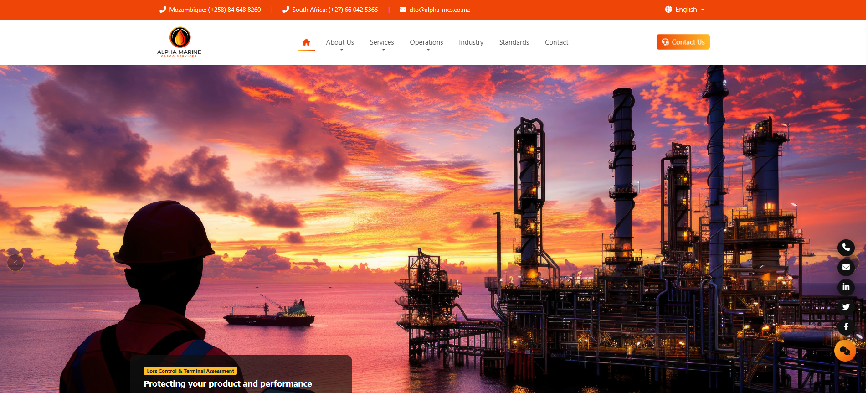Open the LinkedIn floating icon
Image resolution: width=868 pixels, height=393 pixels.
[x=846, y=287]
